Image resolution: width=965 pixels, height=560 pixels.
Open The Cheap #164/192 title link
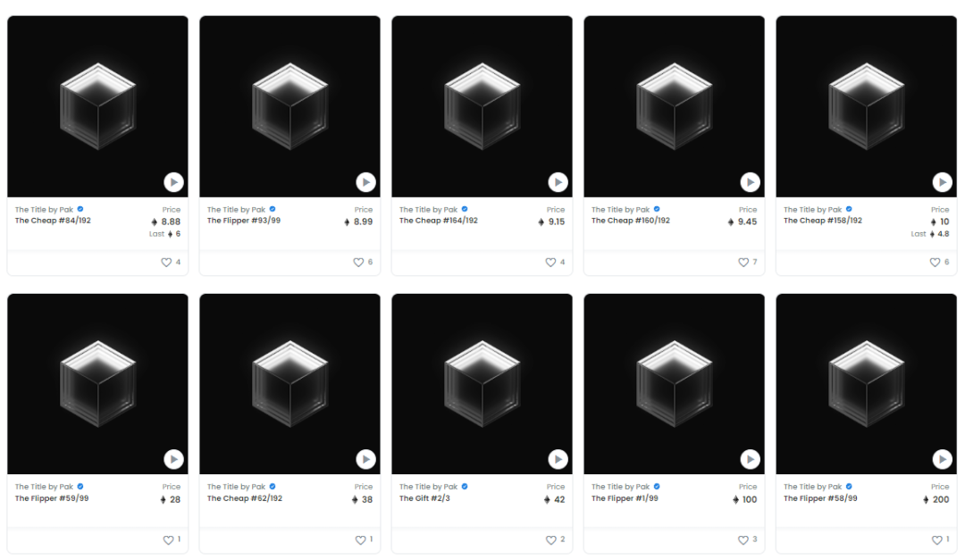pos(438,221)
